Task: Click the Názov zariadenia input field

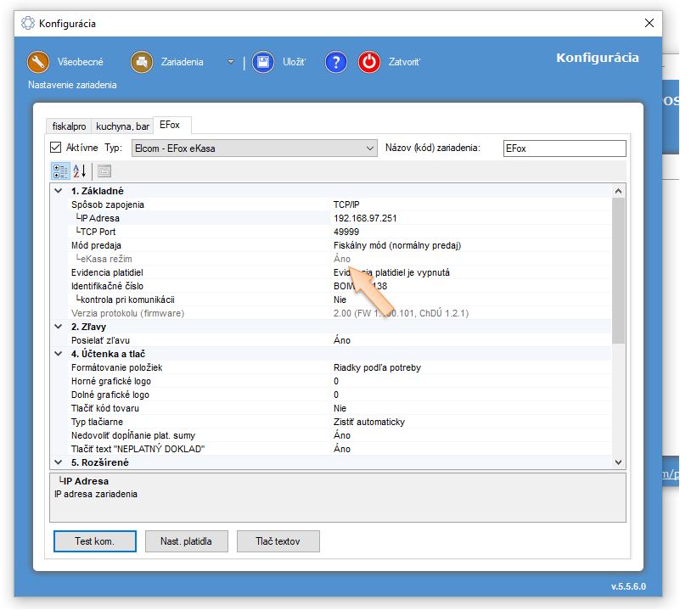Action: coord(564,148)
